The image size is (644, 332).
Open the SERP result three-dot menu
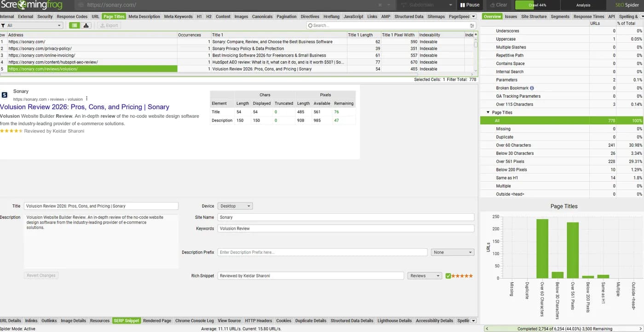point(86,99)
